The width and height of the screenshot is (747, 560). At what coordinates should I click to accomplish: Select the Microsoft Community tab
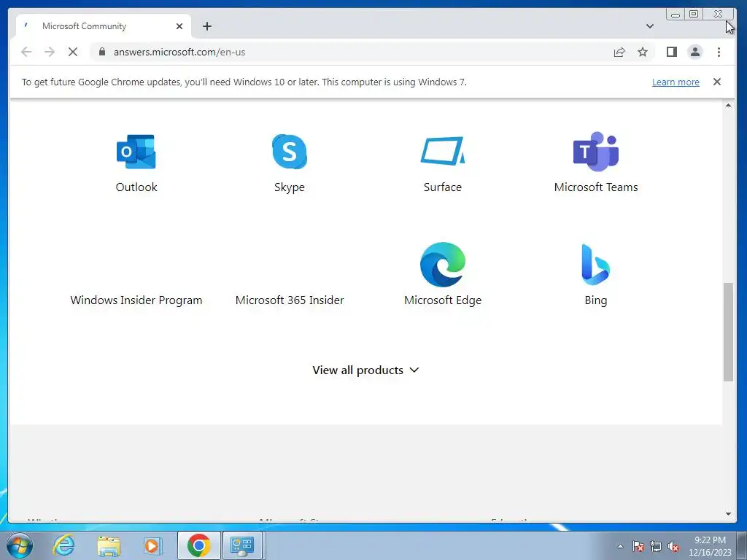click(104, 26)
